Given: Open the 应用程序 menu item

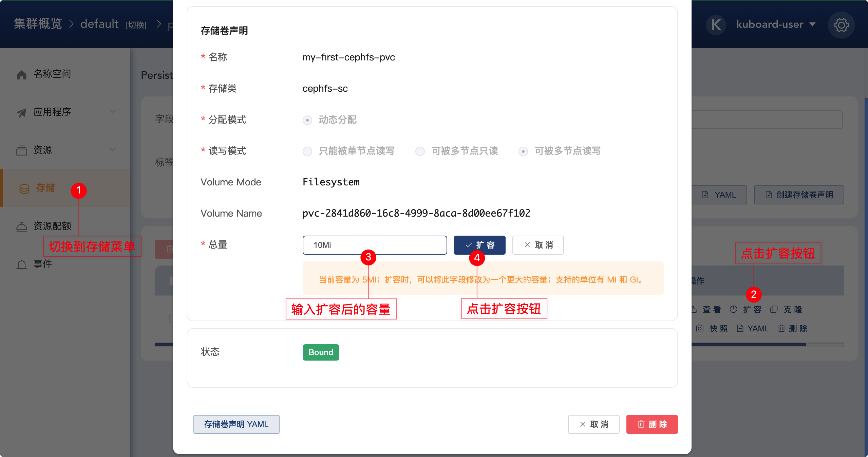Looking at the screenshot, I should pos(65,112).
